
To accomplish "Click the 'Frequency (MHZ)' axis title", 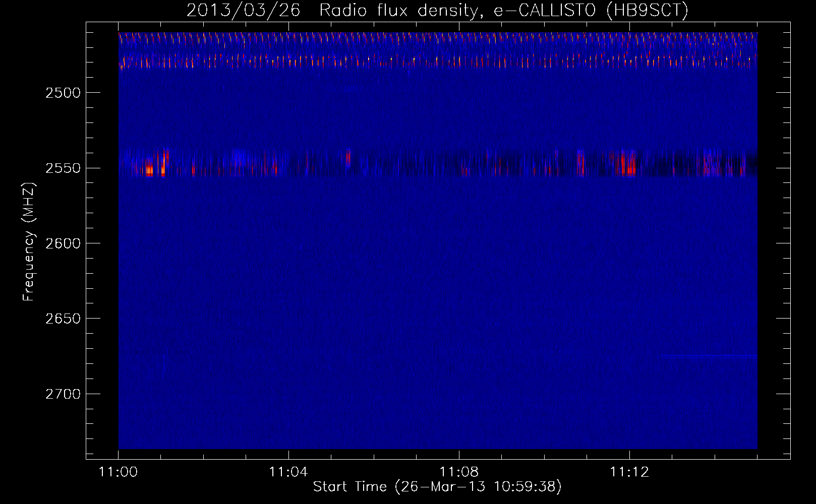I will coord(29,242).
